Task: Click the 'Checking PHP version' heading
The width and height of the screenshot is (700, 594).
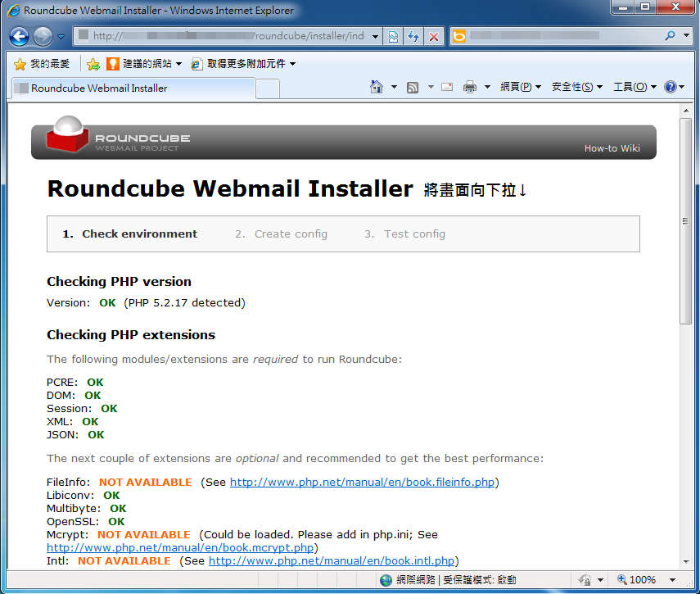Action: [x=119, y=282]
